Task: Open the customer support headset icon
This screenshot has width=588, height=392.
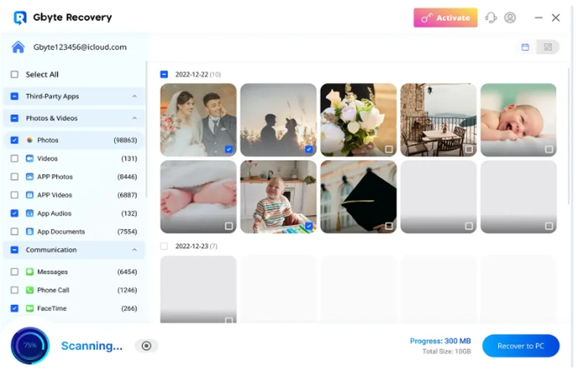Action: 491,18
